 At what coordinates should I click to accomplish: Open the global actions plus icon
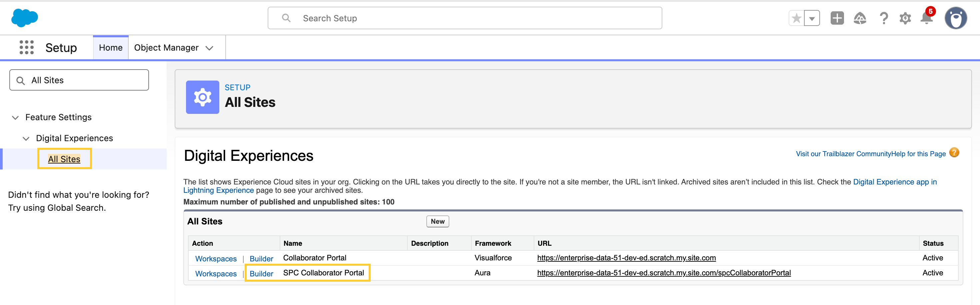click(837, 18)
